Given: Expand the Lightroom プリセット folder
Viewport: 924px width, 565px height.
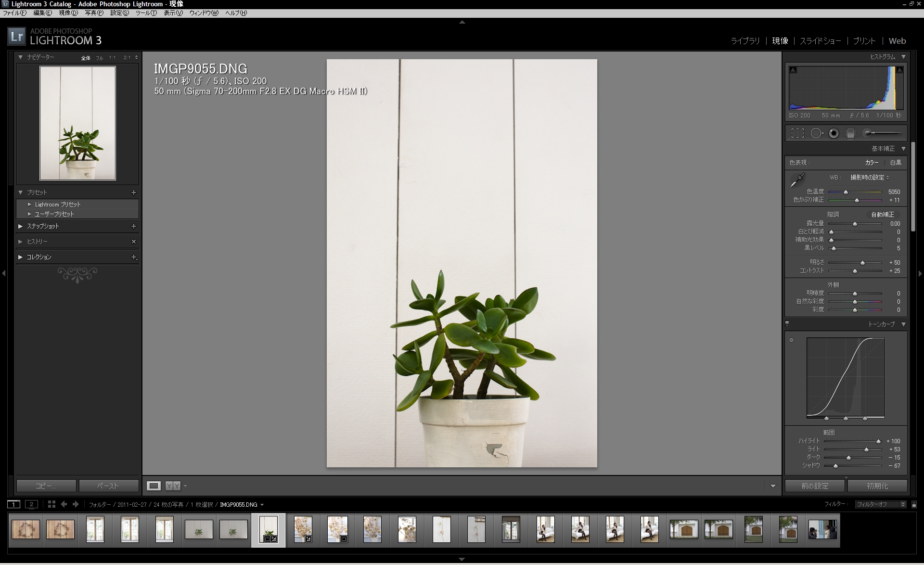Looking at the screenshot, I should pyautogui.click(x=30, y=204).
